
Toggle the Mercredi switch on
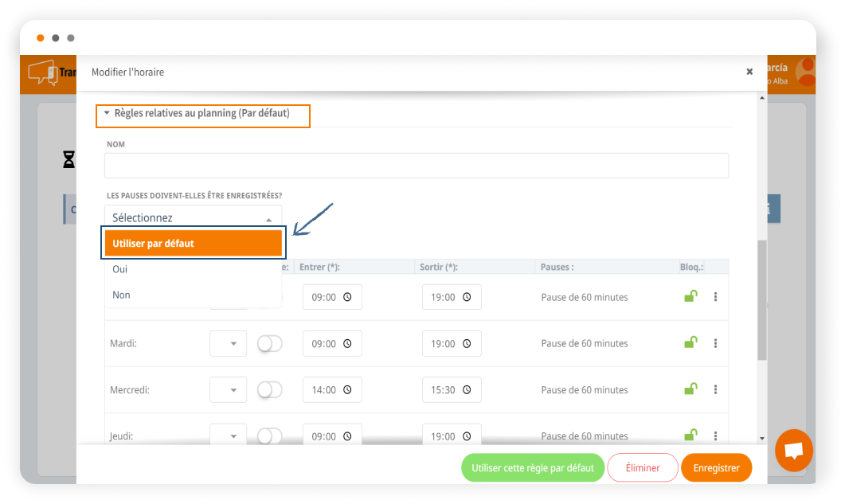coord(269,389)
